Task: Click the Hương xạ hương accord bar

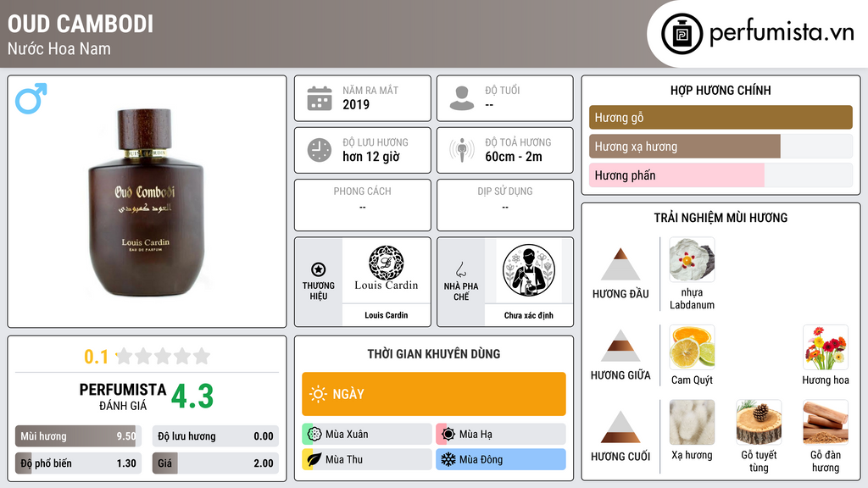Action: point(721,147)
